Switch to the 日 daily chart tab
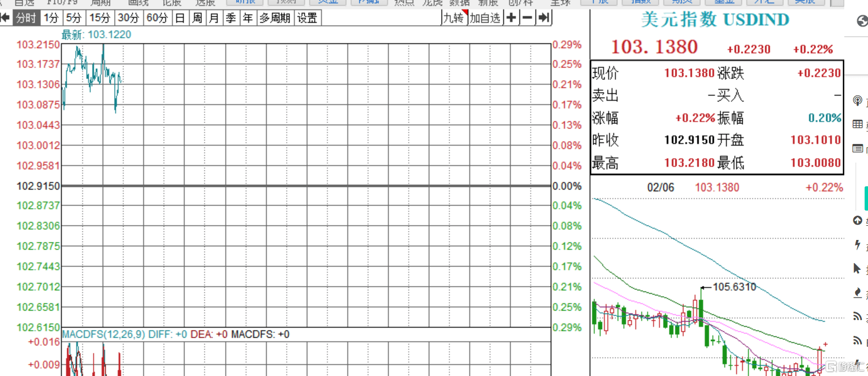This screenshot has width=868, height=376. tap(180, 18)
